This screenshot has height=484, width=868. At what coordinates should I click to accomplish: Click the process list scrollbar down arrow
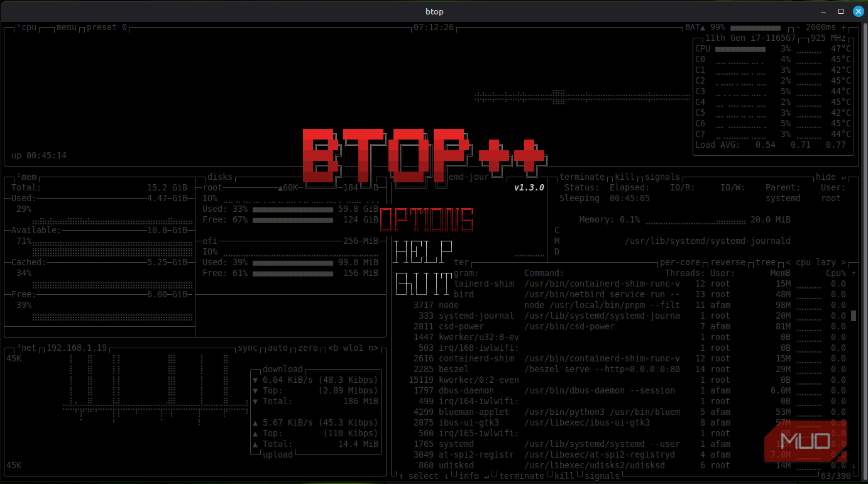click(x=854, y=466)
